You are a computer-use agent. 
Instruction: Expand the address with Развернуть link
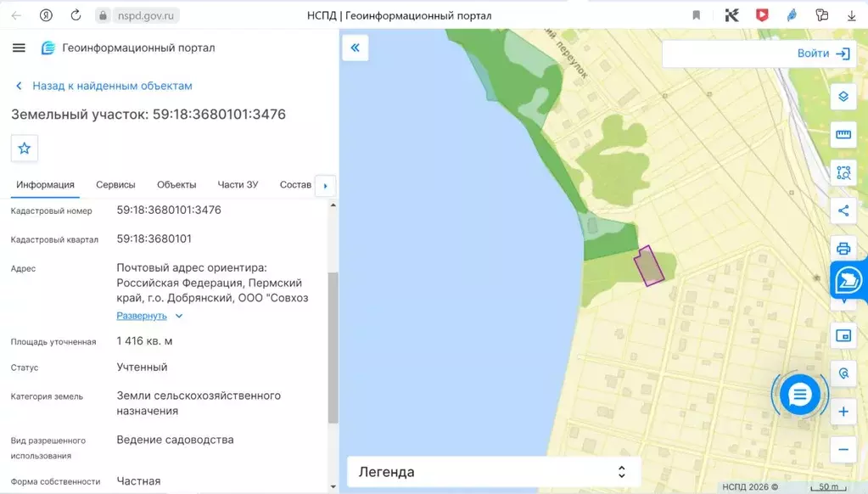tap(142, 316)
